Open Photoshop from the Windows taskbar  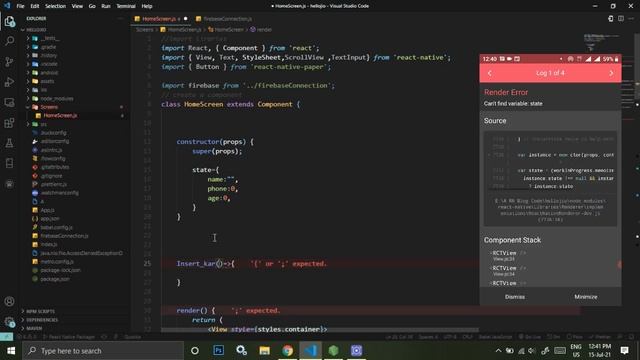(x=218, y=350)
